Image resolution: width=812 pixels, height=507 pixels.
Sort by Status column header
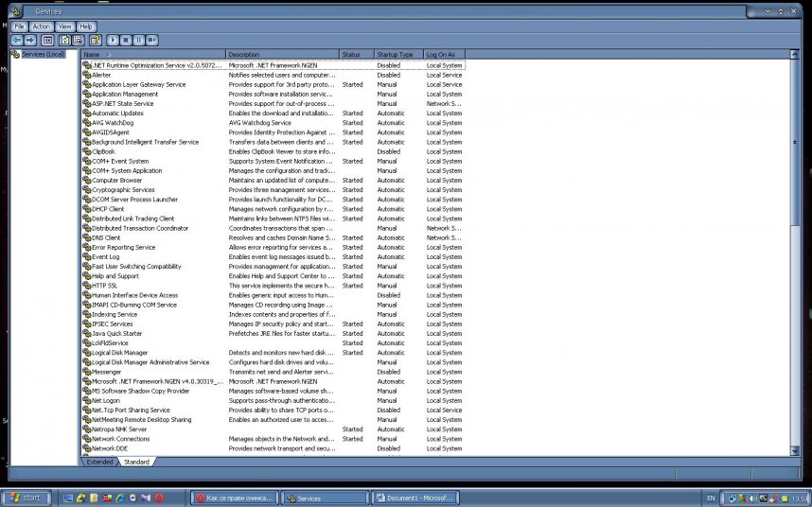(x=356, y=55)
